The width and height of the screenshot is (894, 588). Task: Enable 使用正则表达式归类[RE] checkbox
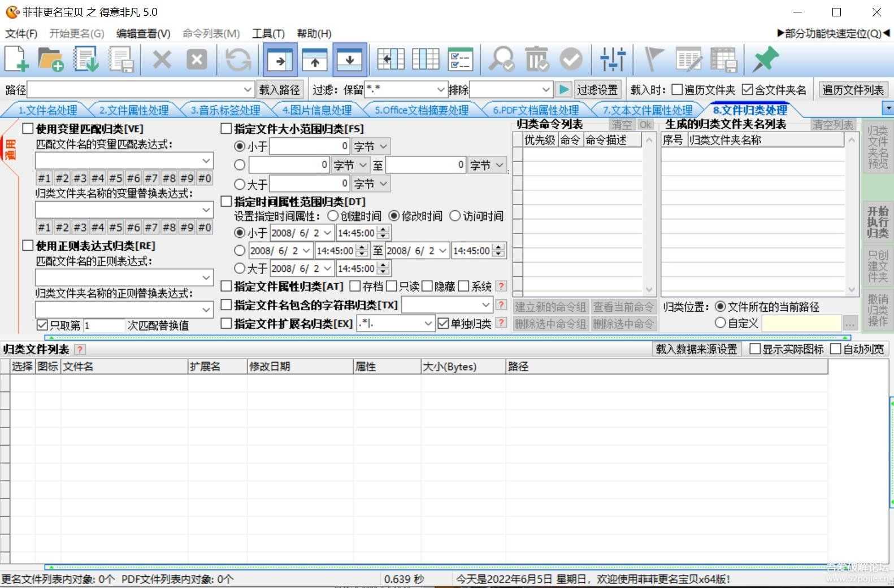pyautogui.click(x=28, y=246)
